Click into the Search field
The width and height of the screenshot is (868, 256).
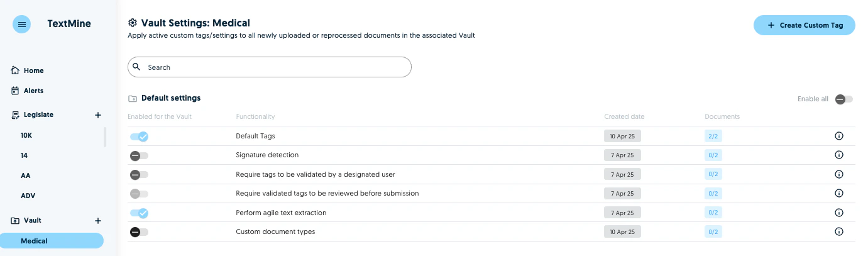pyautogui.click(x=270, y=67)
